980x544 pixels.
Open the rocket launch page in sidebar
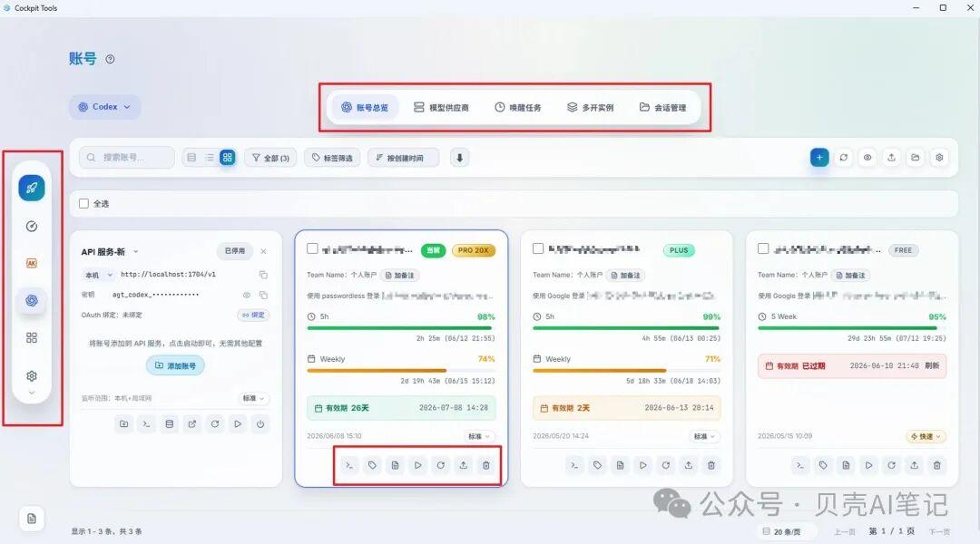click(x=31, y=188)
